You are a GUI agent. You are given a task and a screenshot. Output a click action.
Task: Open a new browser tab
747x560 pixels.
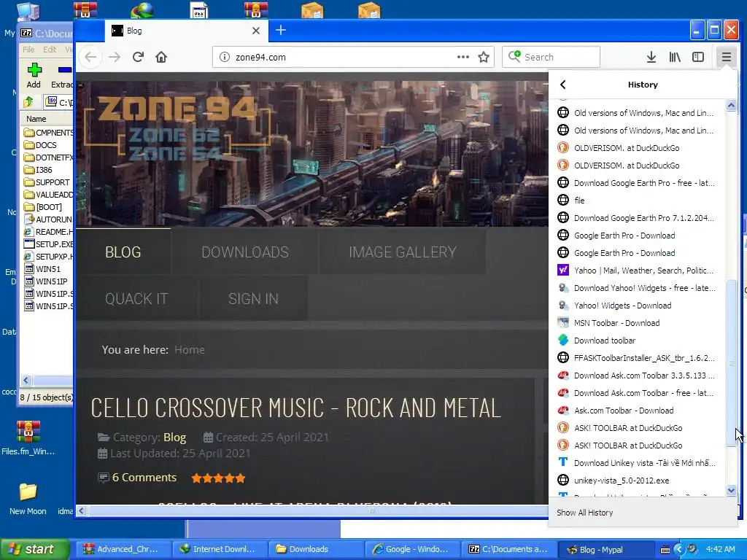click(281, 31)
